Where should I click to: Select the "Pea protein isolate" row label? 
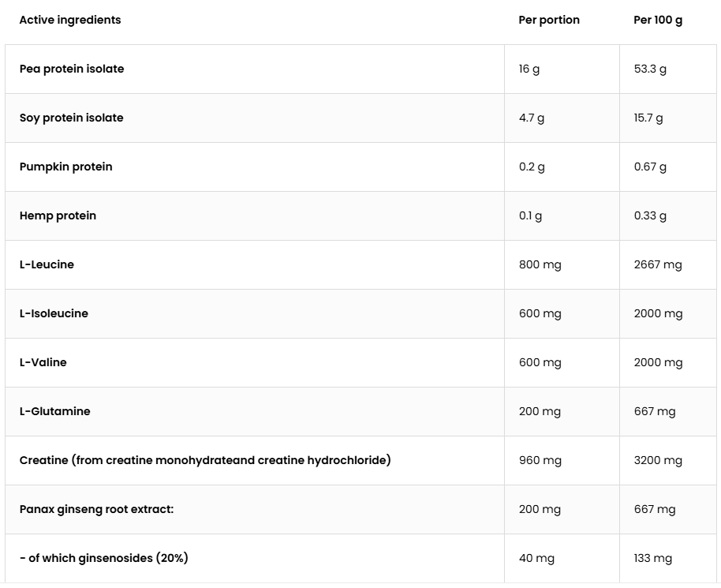click(72, 69)
